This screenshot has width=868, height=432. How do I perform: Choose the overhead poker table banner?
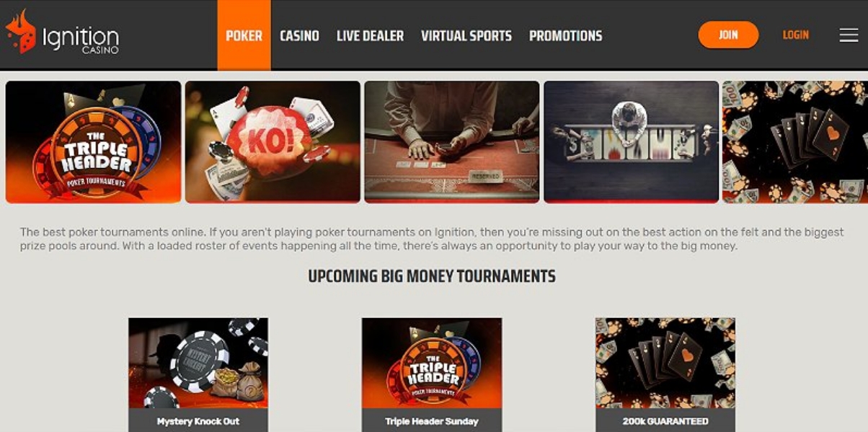632,142
